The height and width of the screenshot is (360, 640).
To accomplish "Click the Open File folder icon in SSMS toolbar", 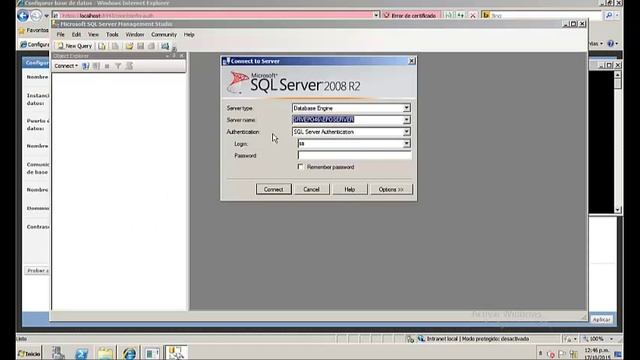I will [129, 46].
